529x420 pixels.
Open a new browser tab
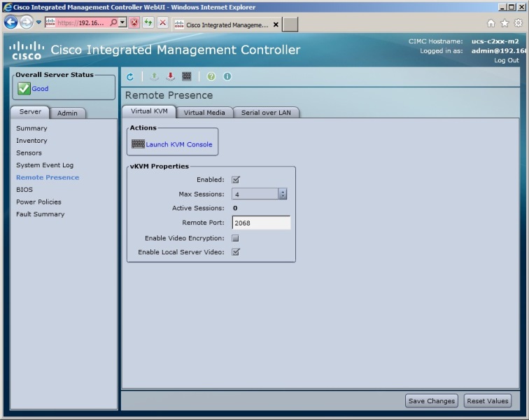point(290,24)
